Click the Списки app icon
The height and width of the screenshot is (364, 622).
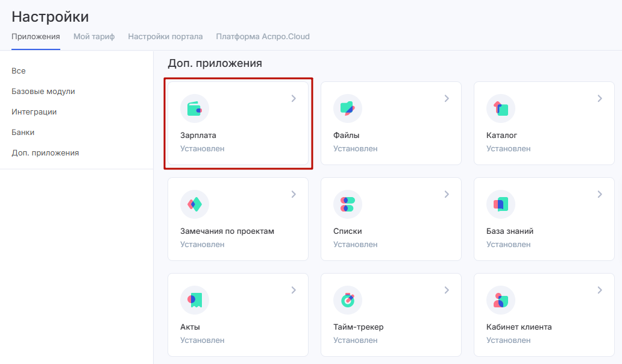[347, 204]
